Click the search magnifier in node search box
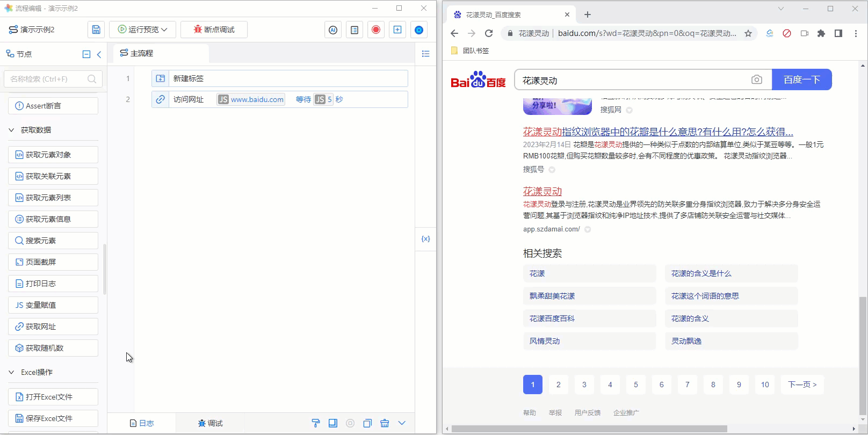Image resolution: width=868 pixels, height=435 pixels. (92, 79)
